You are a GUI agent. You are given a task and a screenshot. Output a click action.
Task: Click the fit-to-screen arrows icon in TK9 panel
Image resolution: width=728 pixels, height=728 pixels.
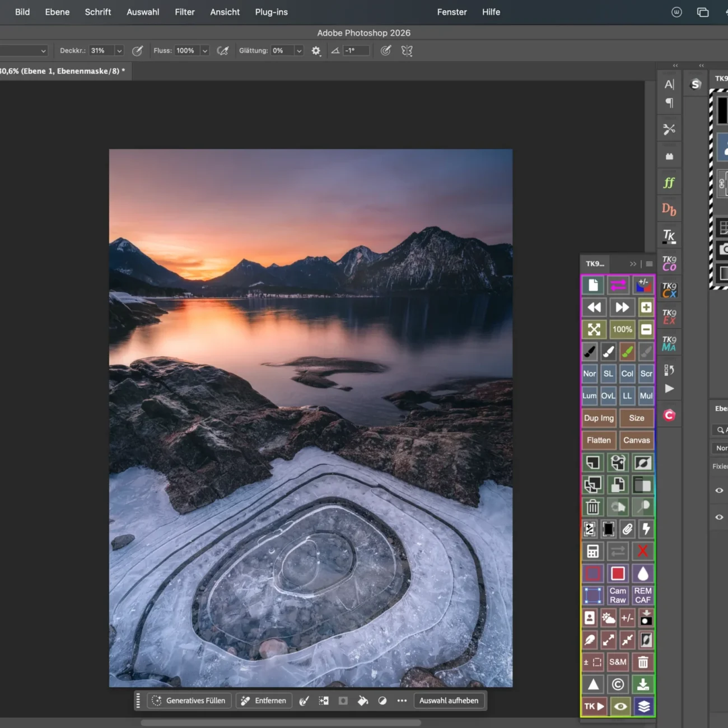coord(594,329)
